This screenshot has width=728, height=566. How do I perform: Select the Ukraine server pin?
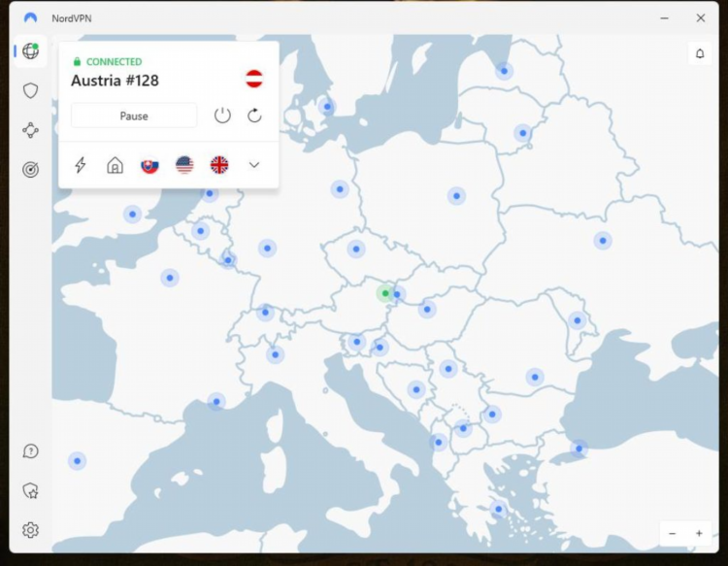click(603, 241)
